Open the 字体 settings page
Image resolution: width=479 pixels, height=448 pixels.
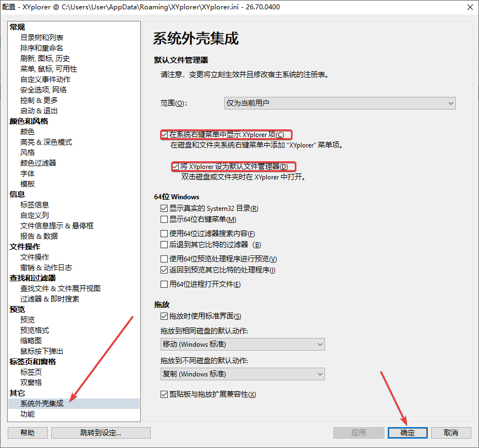pos(27,174)
